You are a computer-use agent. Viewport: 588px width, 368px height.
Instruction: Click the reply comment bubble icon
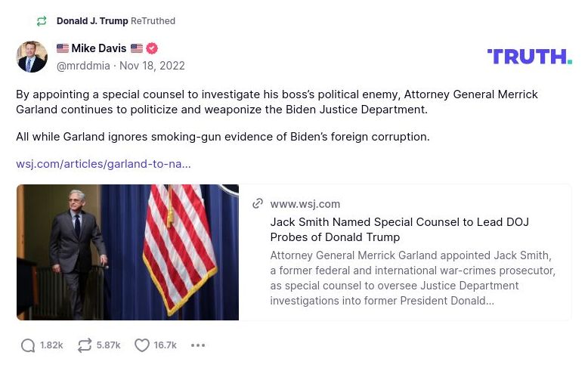[28, 345]
